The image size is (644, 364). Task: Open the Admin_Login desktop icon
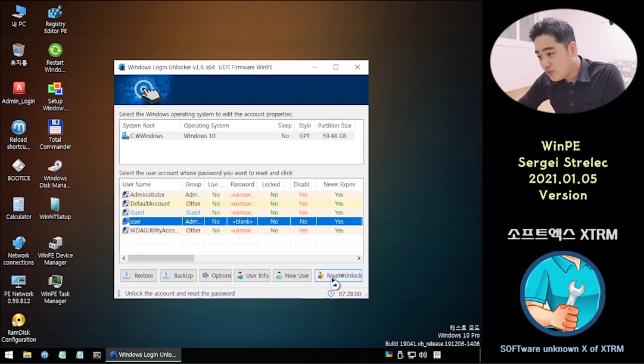pos(18,93)
